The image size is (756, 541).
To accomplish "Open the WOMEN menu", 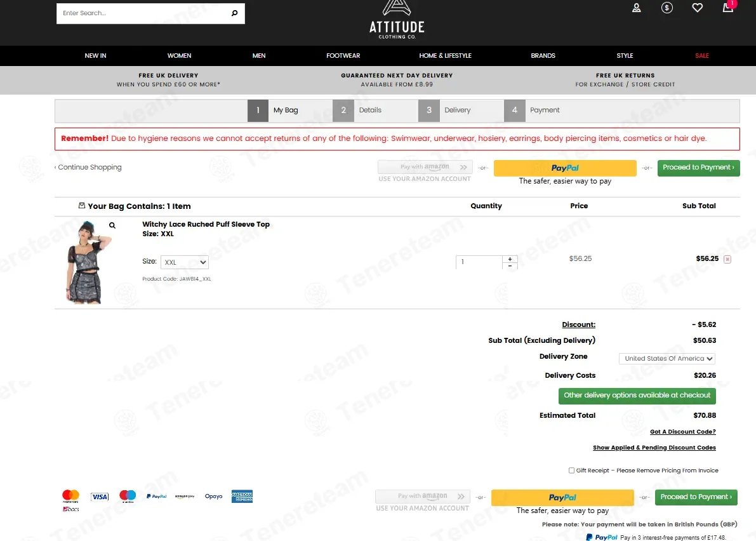I will click(180, 56).
